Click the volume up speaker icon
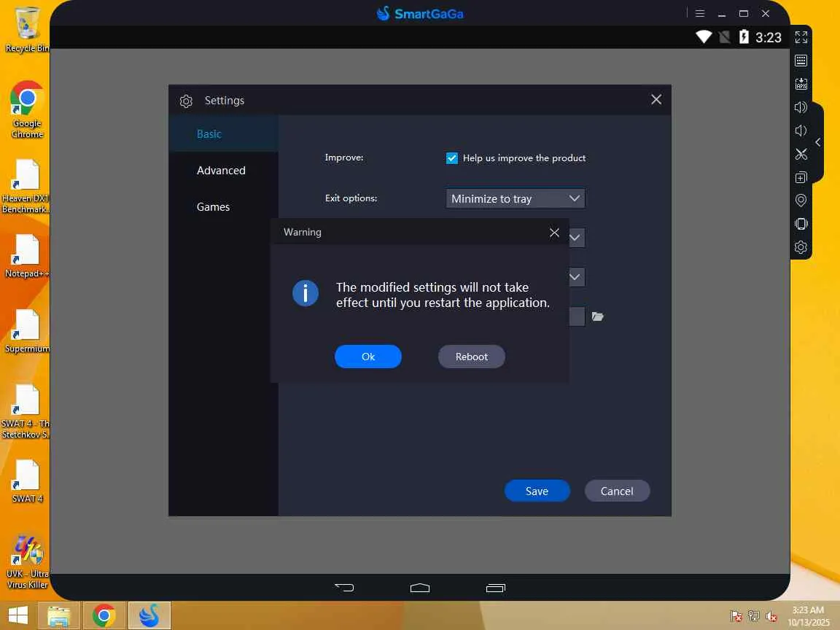Image resolution: width=840 pixels, height=630 pixels. click(801, 107)
